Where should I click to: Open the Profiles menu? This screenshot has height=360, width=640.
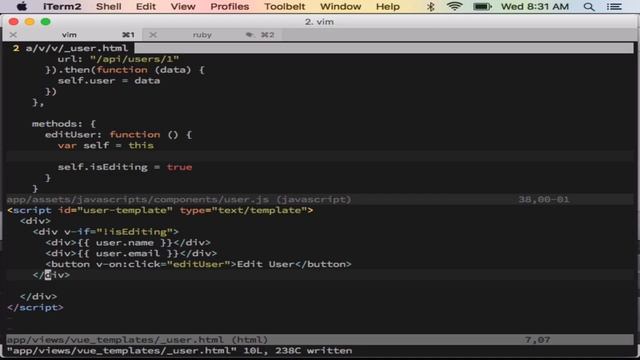(229, 7)
